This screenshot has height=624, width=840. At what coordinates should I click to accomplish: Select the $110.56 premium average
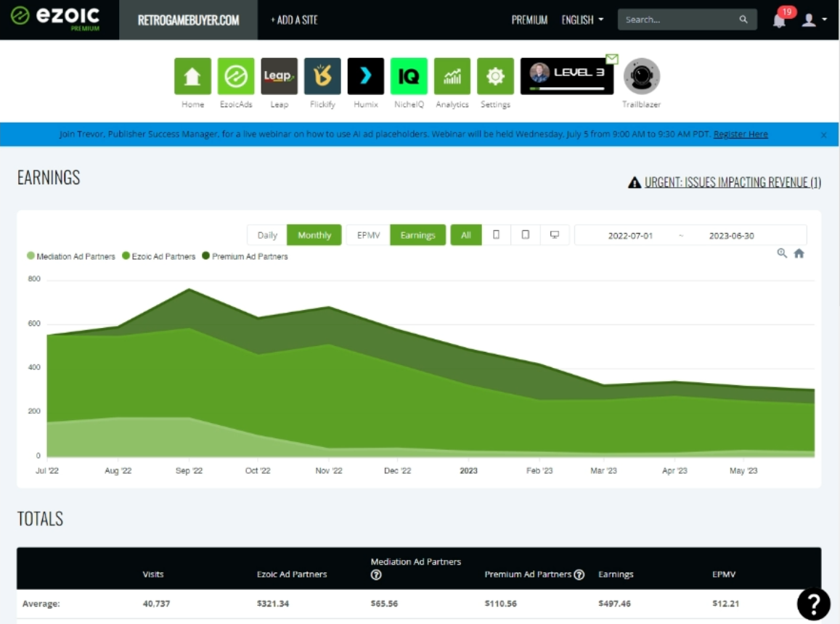click(501, 604)
